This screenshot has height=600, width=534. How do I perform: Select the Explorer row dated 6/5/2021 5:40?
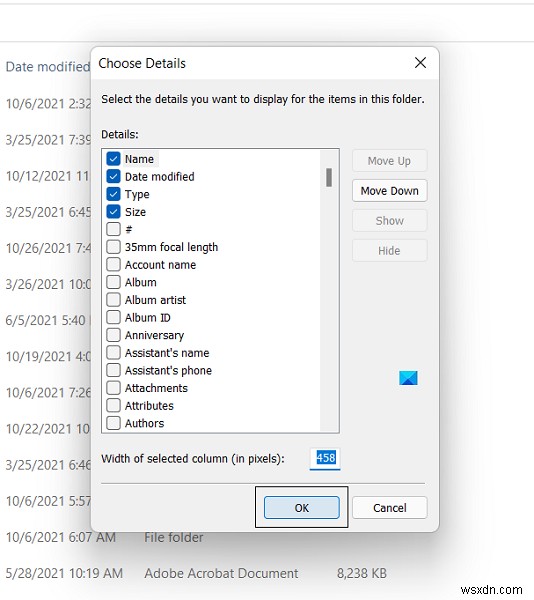(x=46, y=320)
